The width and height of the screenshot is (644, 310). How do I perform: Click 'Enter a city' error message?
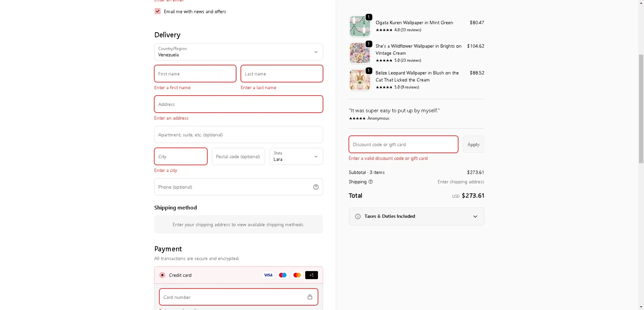click(x=166, y=170)
